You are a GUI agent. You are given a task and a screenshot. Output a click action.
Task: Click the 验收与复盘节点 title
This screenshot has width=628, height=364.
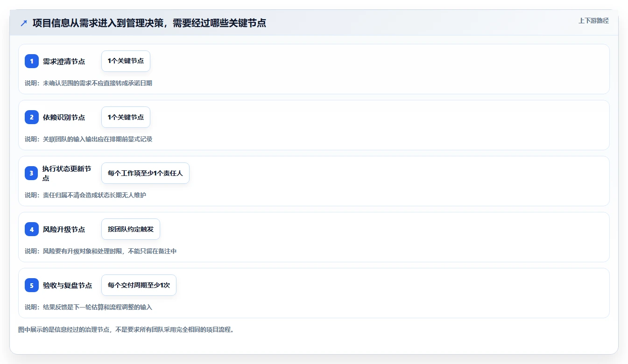(x=67, y=285)
